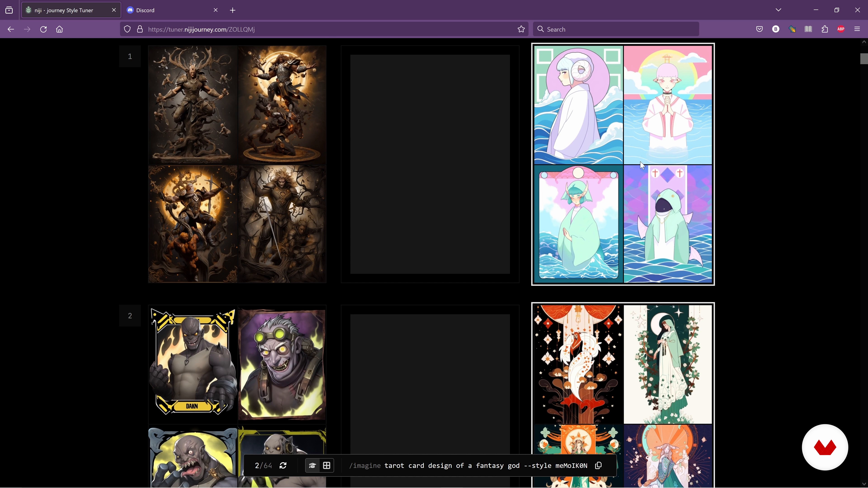Open the reader library extension icon
868x488 pixels.
(808, 29)
